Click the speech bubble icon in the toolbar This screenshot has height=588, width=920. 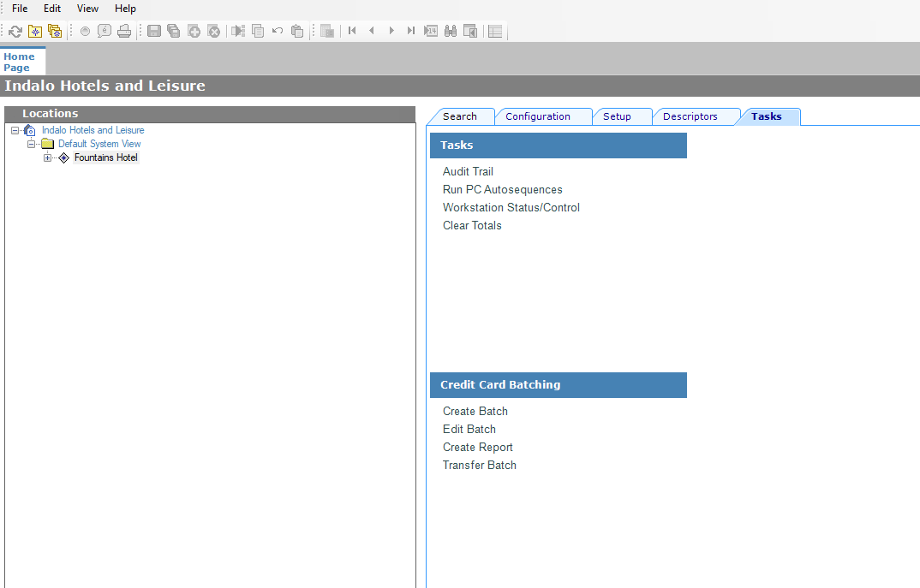(x=105, y=32)
